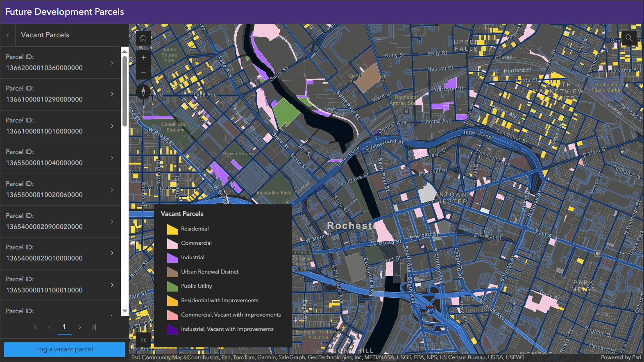Reset map compass orientation
Viewport: 644px width, 362px height.
click(x=143, y=92)
